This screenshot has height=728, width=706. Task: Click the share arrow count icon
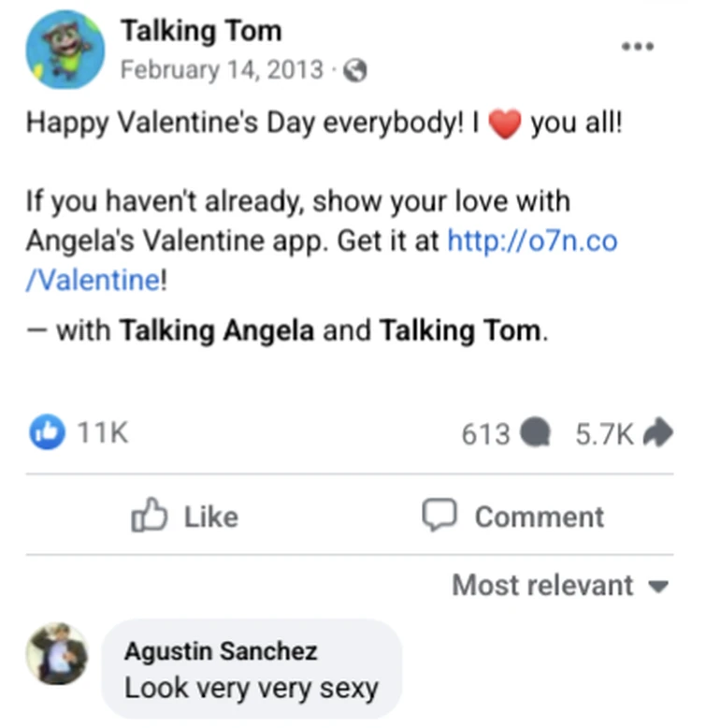click(x=659, y=433)
